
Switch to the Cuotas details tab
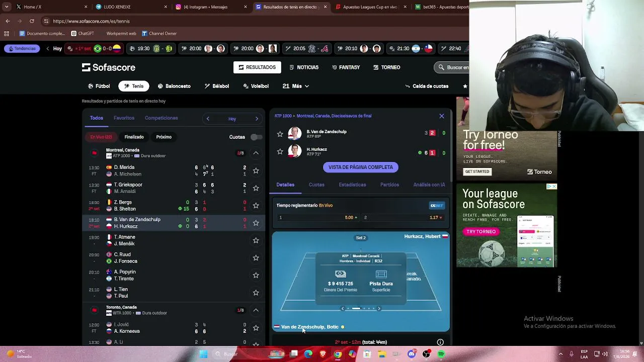click(x=316, y=185)
